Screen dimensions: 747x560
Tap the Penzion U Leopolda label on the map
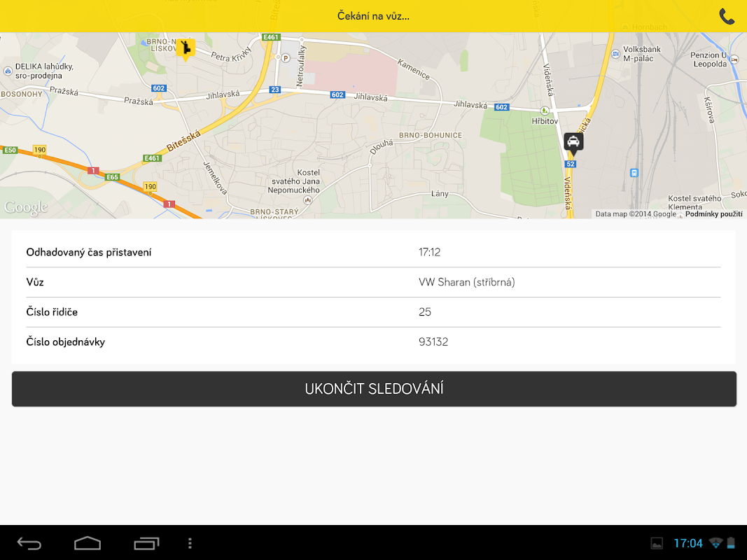[709, 59]
